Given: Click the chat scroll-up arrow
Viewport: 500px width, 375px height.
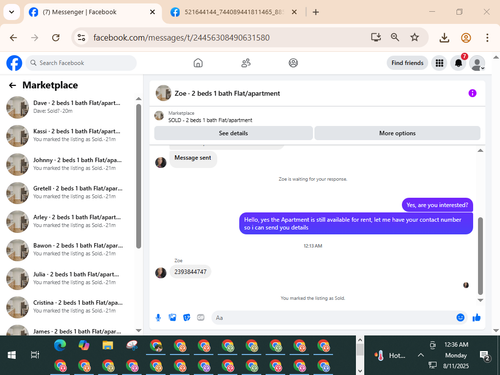Looking at the screenshot, I should 480,151.
